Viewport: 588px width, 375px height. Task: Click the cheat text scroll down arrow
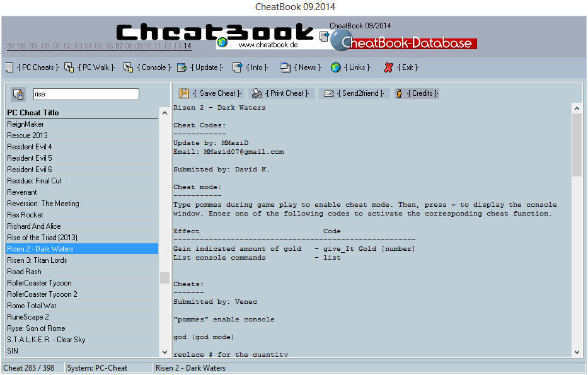pyautogui.click(x=577, y=352)
